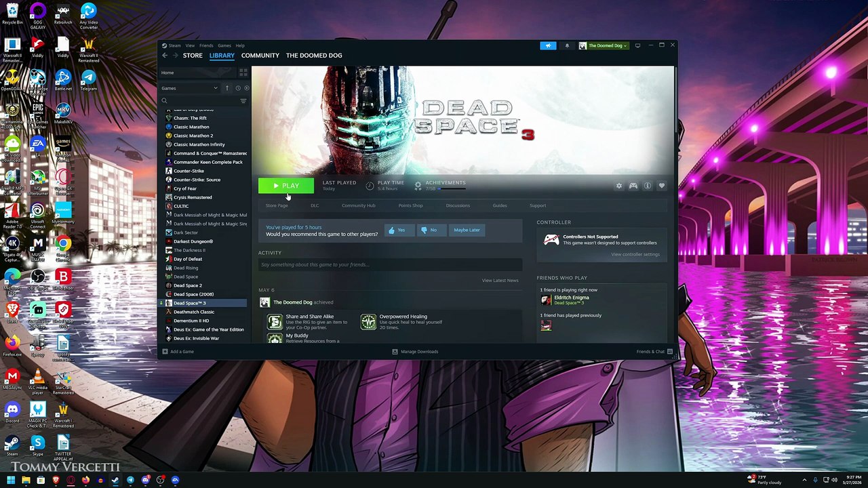The image size is (868, 488).
Task: Open the Help menu
Action: tap(240, 45)
